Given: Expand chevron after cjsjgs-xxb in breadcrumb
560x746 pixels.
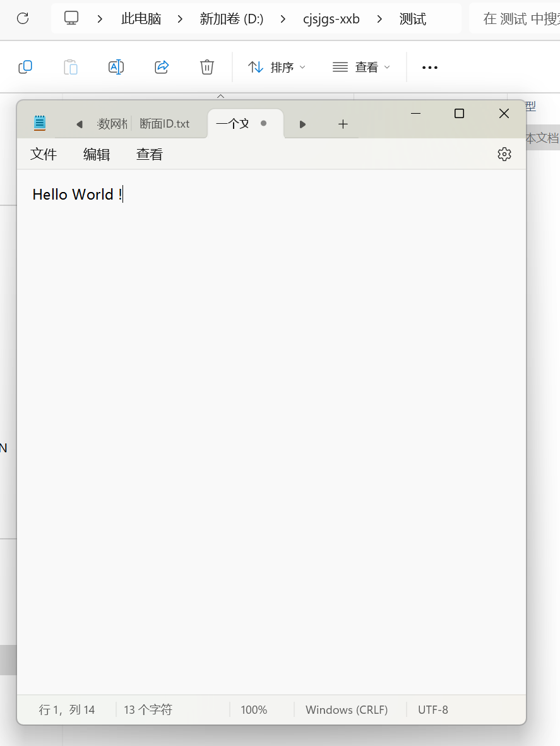Looking at the screenshot, I should pos(379,19).
